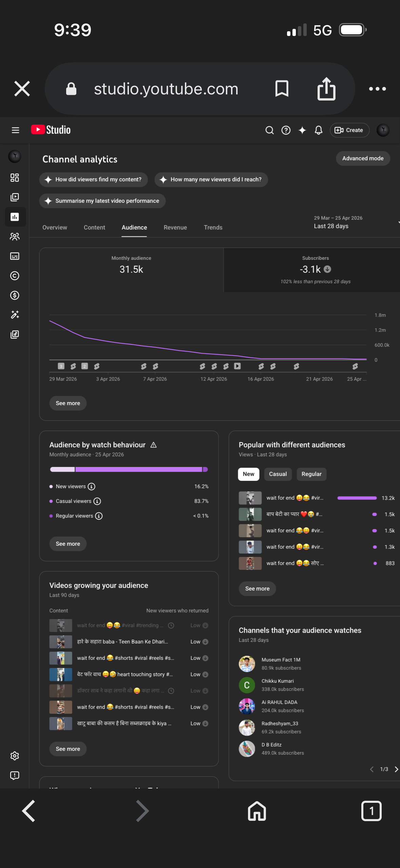The height and width of the screenshot is (868, 400).
Task: Open Dashboard from the left sidebar
Action: coord(15,178)
